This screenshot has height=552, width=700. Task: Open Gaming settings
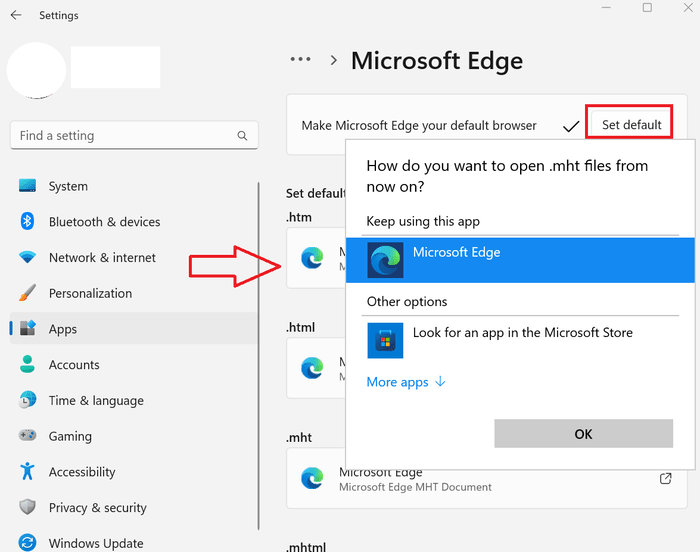134,436
